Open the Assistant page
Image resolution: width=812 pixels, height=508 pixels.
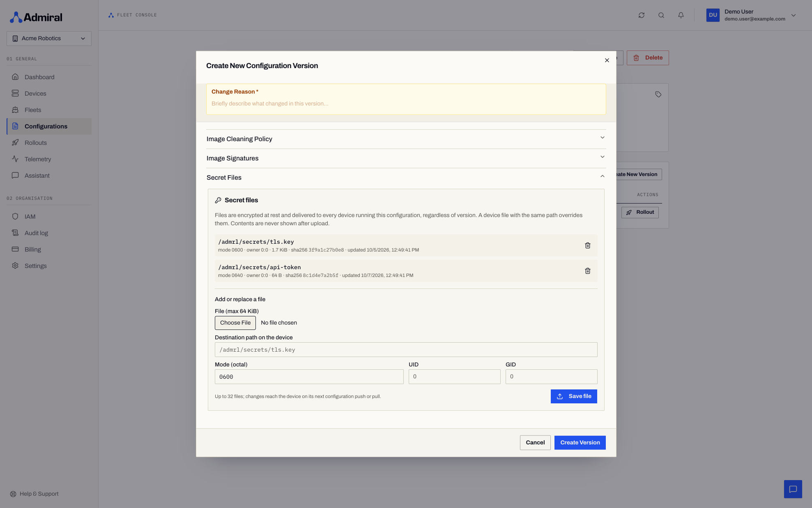pos(49,176)
